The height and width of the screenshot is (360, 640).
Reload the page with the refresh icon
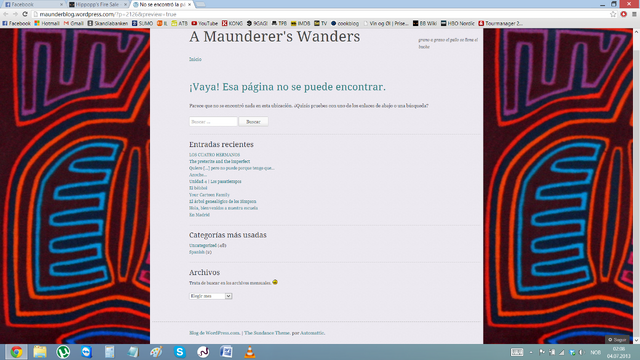pos(25,14)
